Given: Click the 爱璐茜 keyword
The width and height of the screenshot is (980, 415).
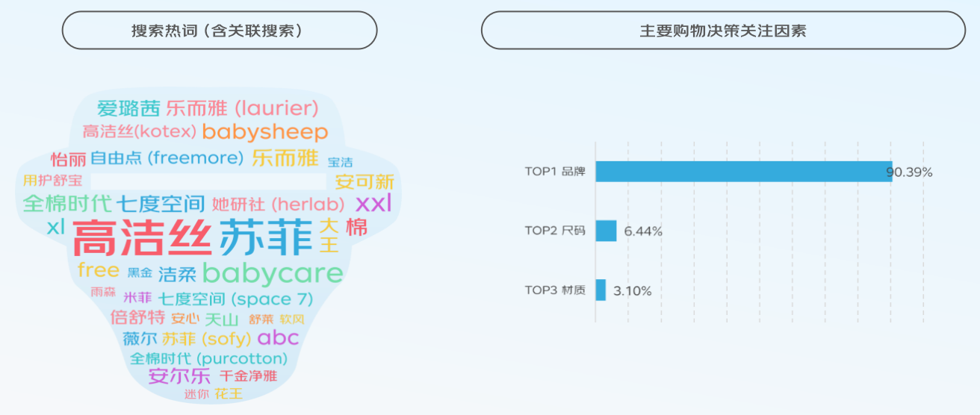Looking at the screenshot, I should click(x=129, y=109).
